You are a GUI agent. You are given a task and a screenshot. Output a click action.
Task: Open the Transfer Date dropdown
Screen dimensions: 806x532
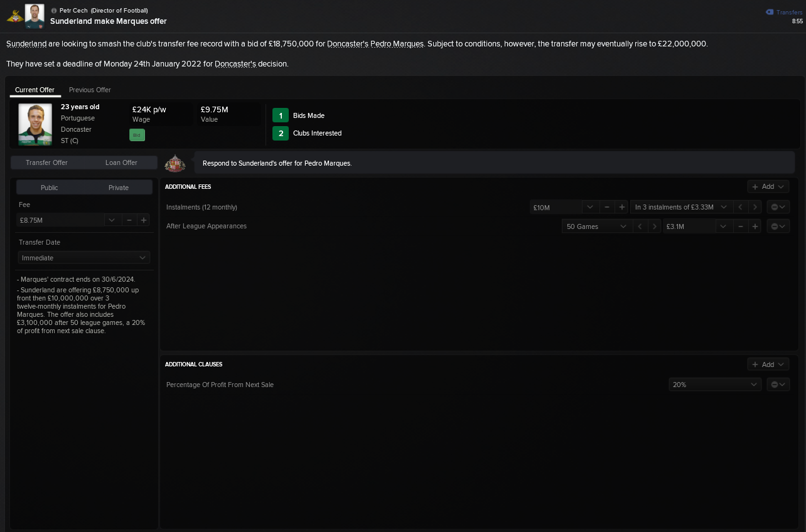[83, 258]
